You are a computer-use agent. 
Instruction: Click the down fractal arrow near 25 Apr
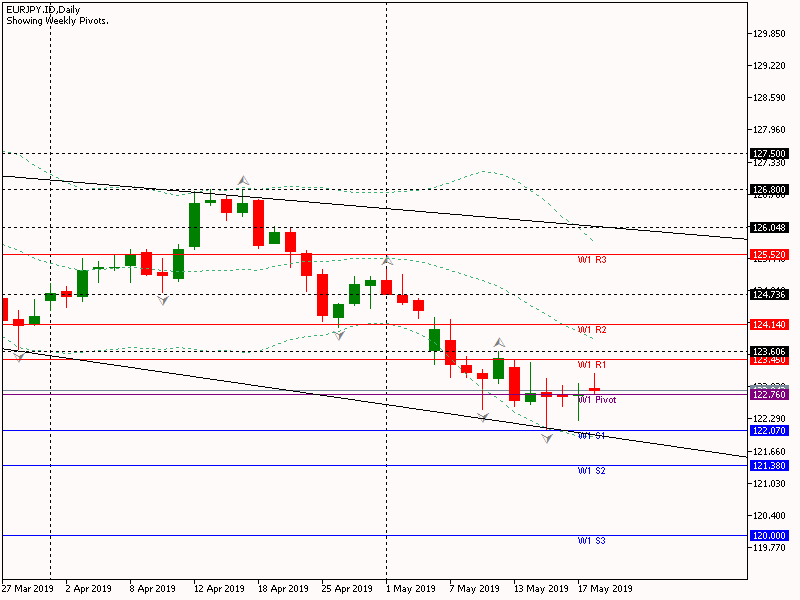pyautogui.click(x=339, y=334)
